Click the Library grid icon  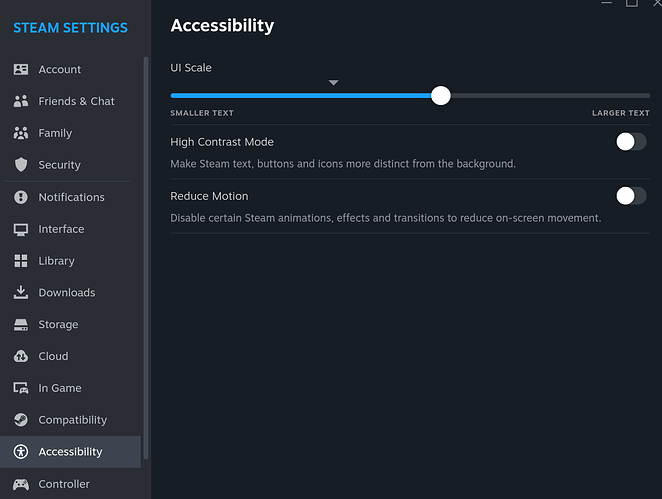(x=20, y=261)
